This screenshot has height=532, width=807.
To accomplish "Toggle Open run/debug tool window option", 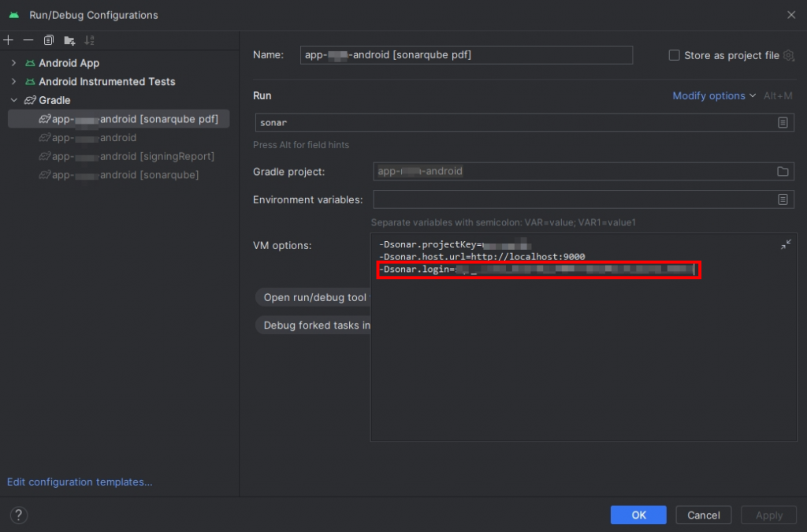I will point(314,297).
